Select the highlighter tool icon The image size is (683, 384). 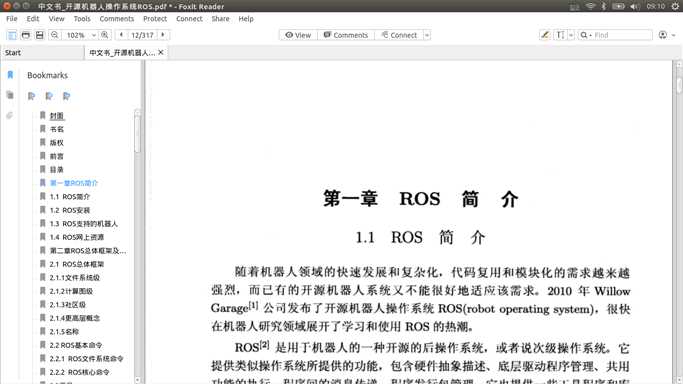tap(544, 35)
